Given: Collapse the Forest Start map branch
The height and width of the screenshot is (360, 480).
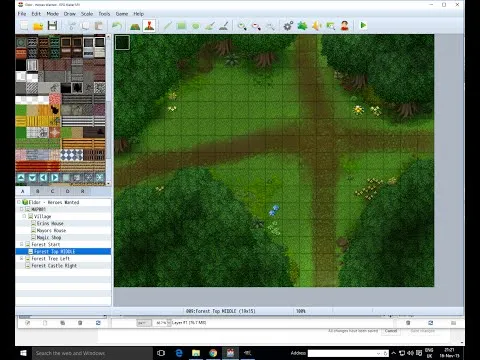Looking at the screenshot, I should [x=22, y=244].
